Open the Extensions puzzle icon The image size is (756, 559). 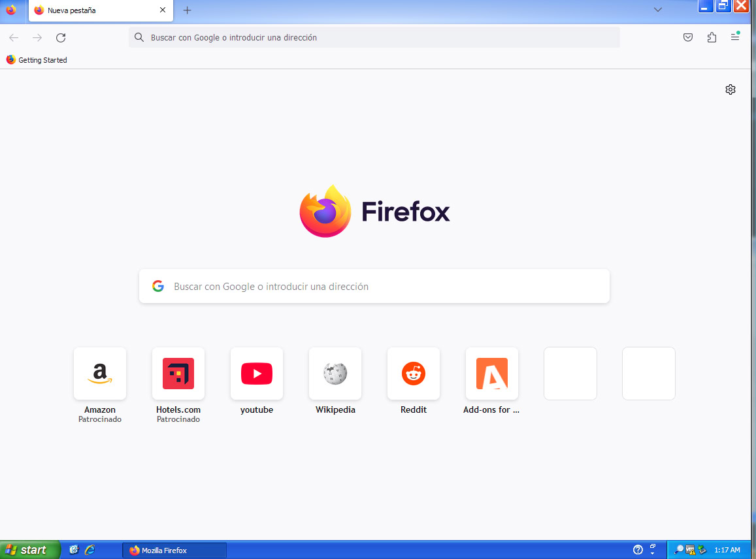(x=712, y=38)
